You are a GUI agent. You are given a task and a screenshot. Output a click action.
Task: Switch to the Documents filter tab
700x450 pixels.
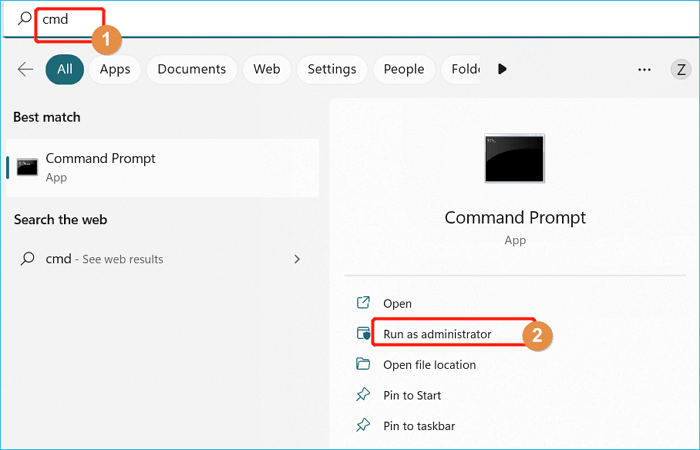(x=192, y=69)
